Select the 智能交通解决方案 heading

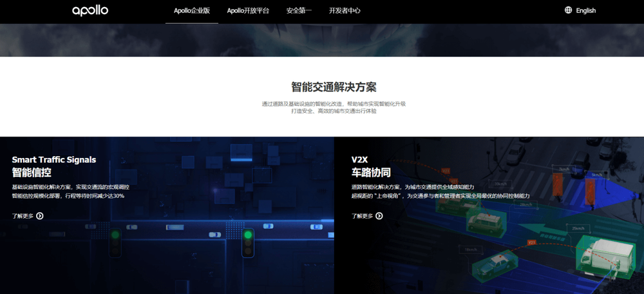pyautogui.click(x=334, y=87)
